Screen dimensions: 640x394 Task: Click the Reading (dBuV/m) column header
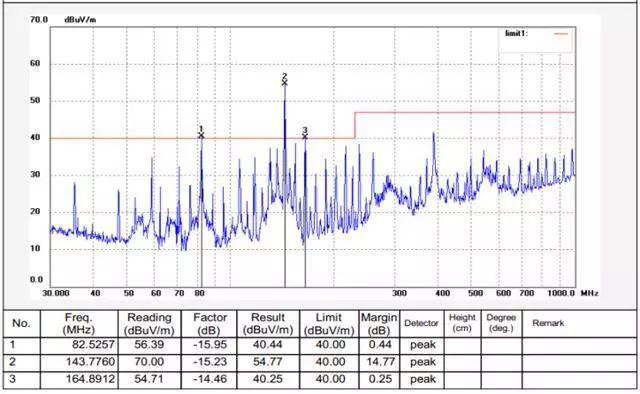coord(149,323)
